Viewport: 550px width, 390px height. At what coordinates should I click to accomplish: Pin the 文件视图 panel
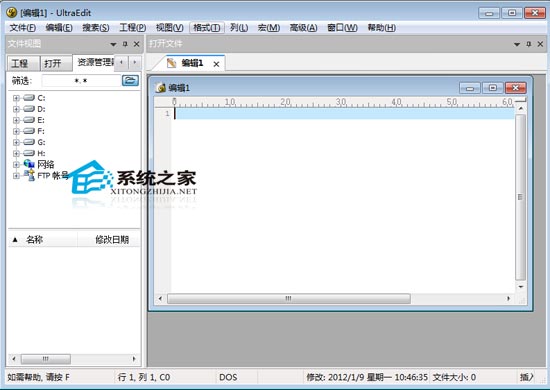[x=125, y=44]
